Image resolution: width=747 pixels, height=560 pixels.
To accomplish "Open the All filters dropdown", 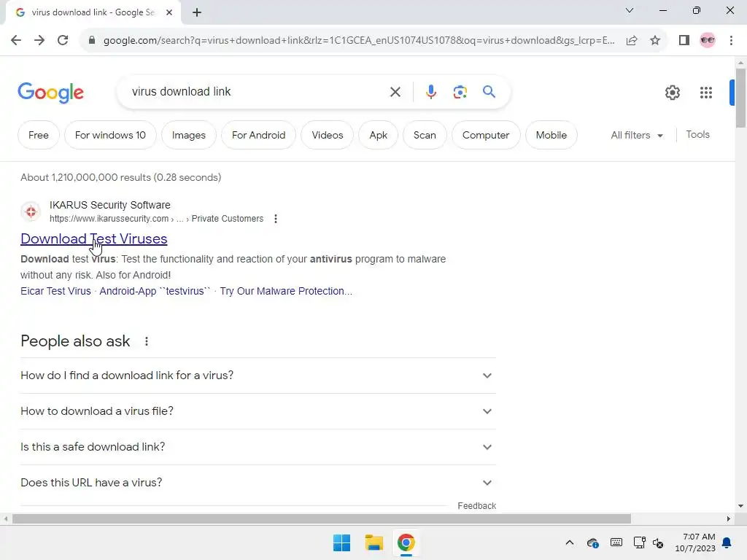I will 637,135.
